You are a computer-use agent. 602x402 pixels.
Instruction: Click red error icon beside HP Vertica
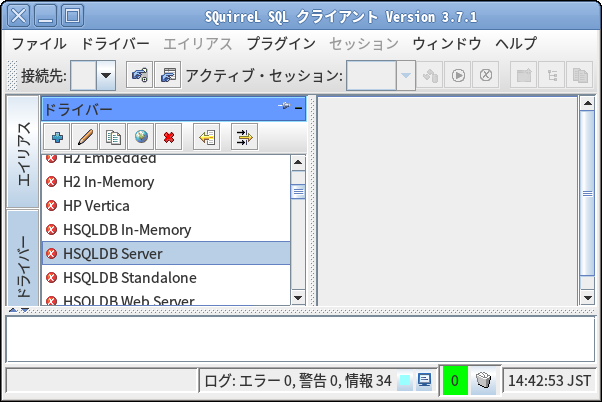tap(51, 206)
